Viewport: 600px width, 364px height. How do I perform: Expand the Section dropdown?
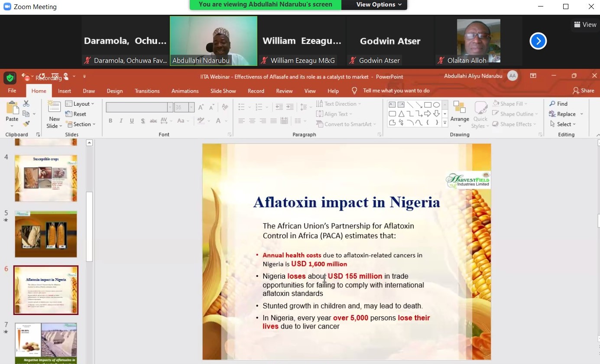tap(81, 124)
